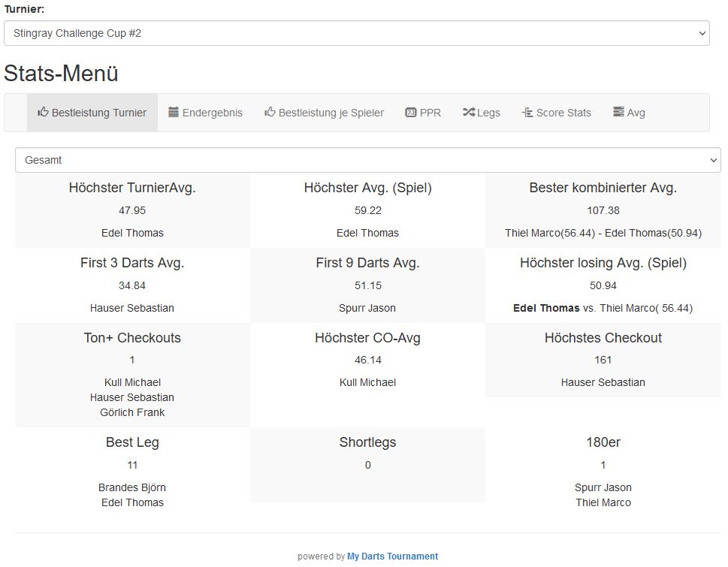728x567 pixels.
Task: Click the calendar grid icon beside Endergebnis
Action: click(x=174, y=113)
